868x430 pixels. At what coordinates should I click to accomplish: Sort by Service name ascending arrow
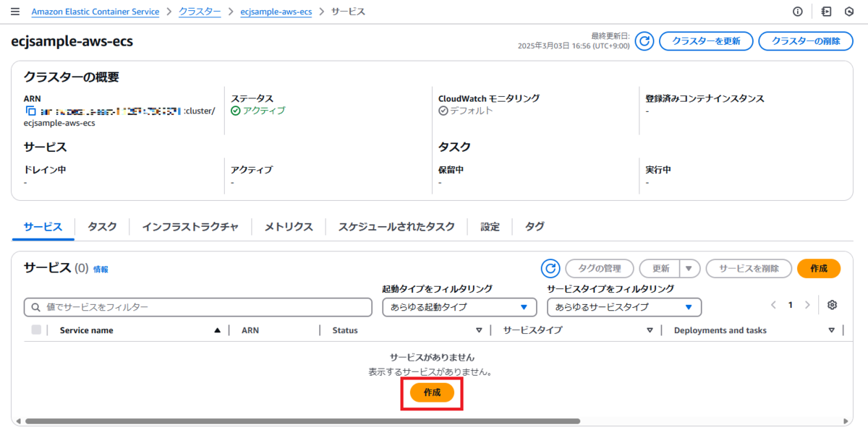(217, 330)
